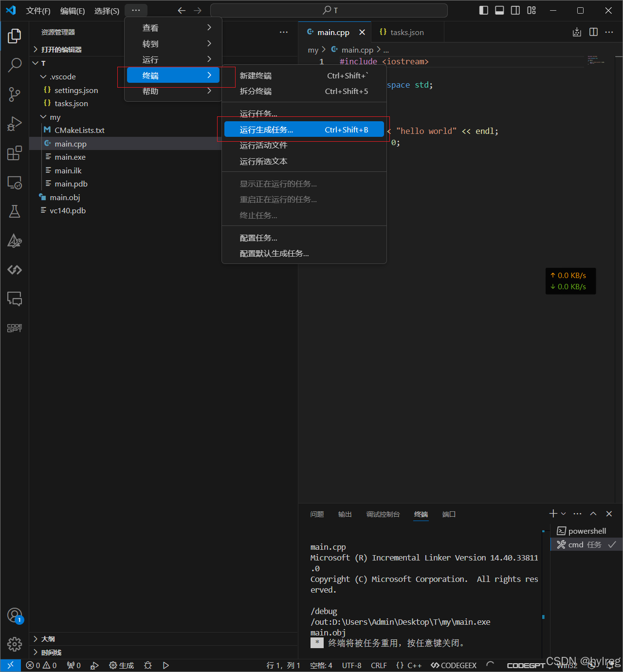
Task: Toggle the secondary sidebar layout icon
Action: (515, 10)
